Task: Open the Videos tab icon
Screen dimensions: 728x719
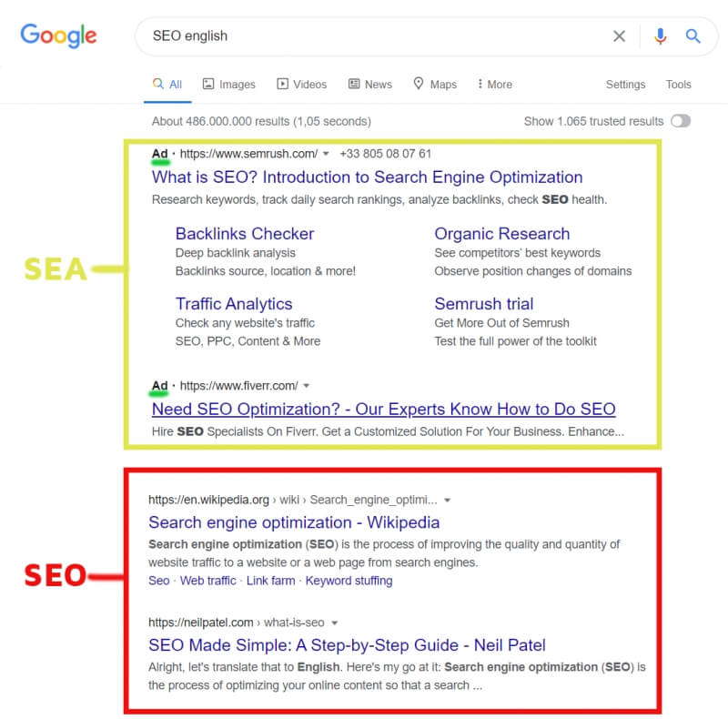Action: (x=282, y=84)
